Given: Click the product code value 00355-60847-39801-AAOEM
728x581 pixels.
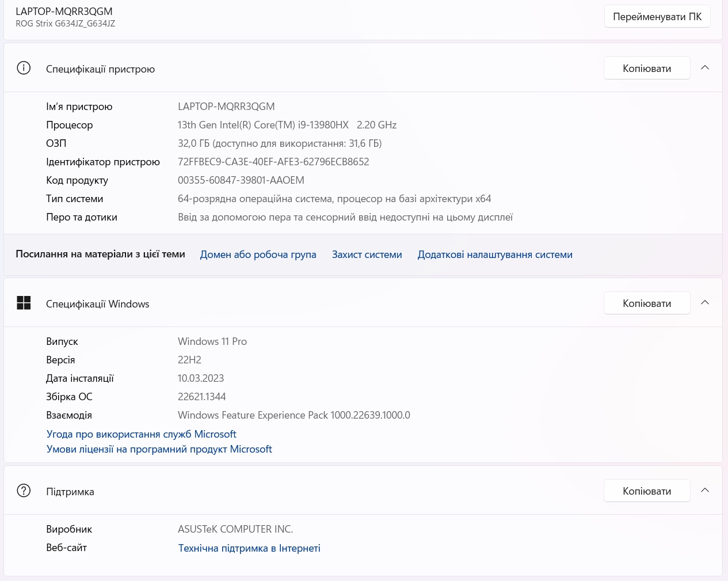Looking at the screenshot, I should 241,180.
